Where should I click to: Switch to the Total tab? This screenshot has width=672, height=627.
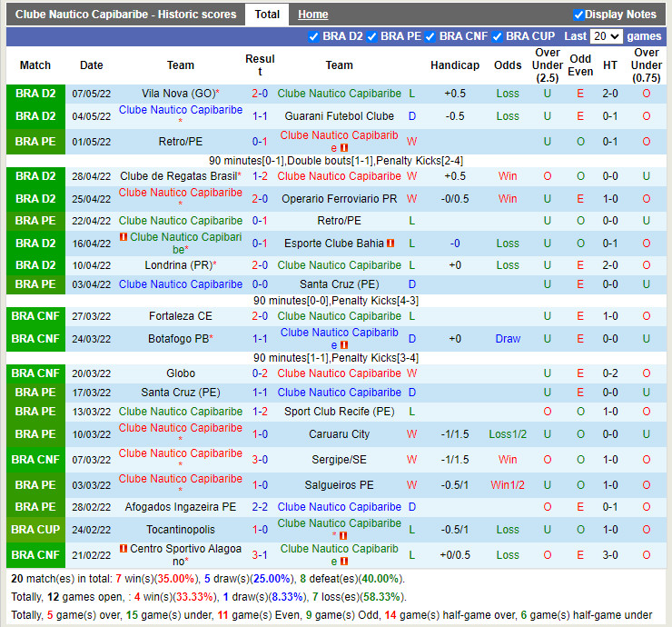pyautogui.click(x=267, y=15)
